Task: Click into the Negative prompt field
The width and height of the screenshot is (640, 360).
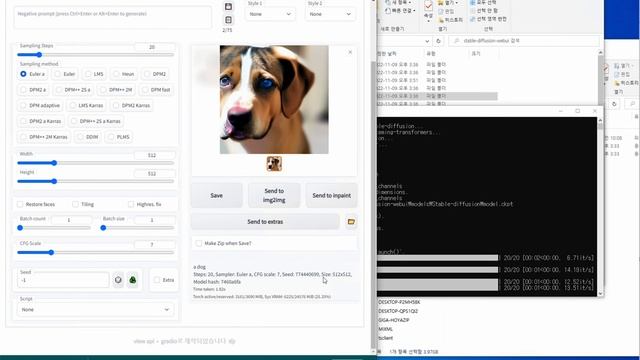Action: point(113,17)
